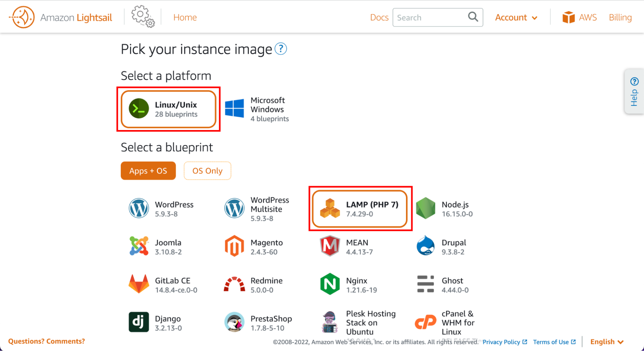Select the OS Only blueprint filter
This screenshot has width=644, height=351.
207,171
